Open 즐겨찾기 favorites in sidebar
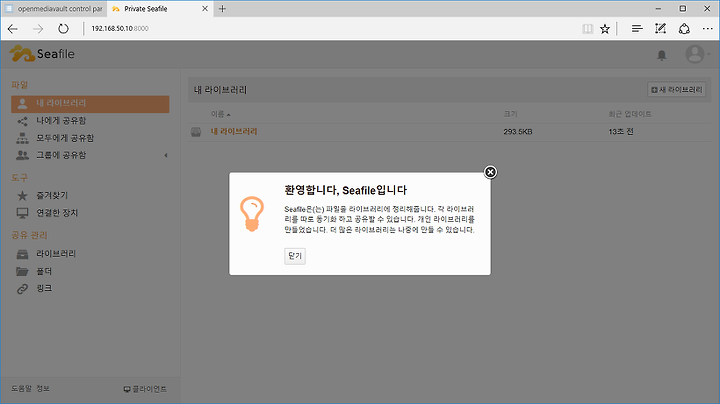 [52, 196]
